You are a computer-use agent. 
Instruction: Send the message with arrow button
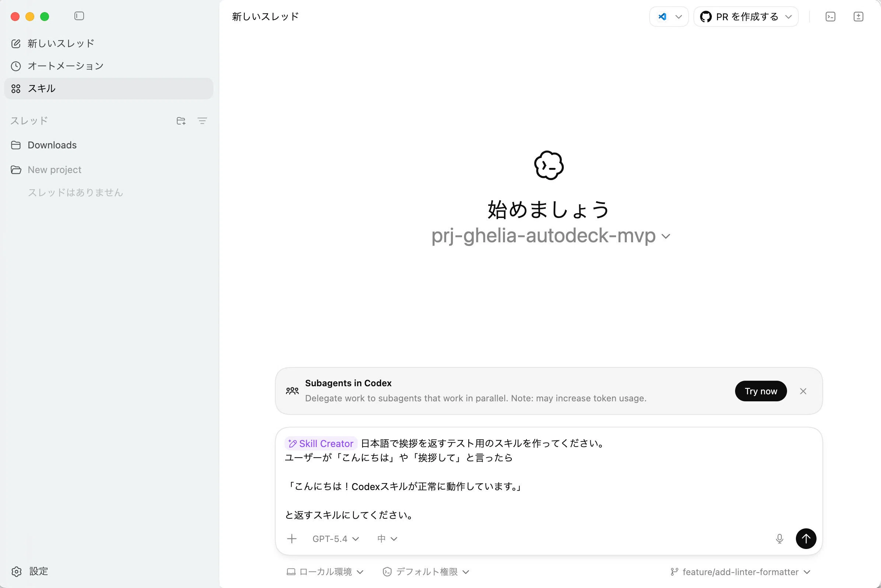pyautogui.click(x=806, y=539)
